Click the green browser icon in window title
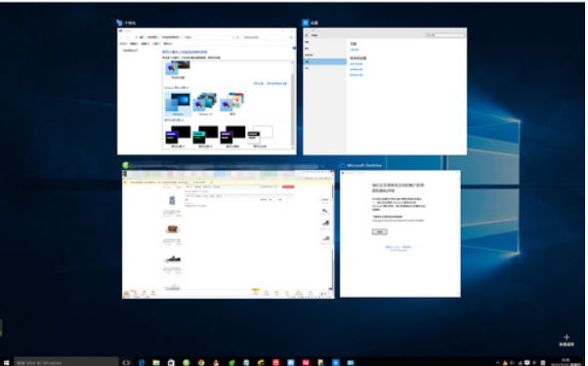Screen dimensions: 588x366 pyautogui.click(x=125, y=165)
